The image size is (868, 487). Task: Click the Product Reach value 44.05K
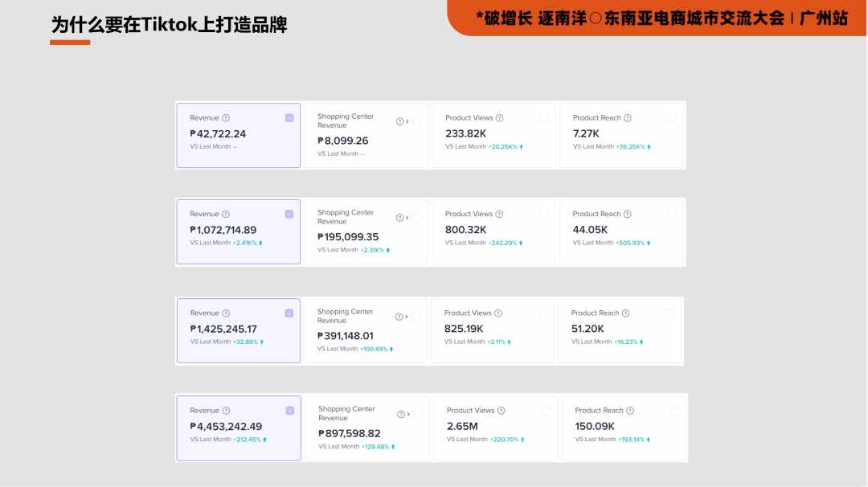pos(590,230)
